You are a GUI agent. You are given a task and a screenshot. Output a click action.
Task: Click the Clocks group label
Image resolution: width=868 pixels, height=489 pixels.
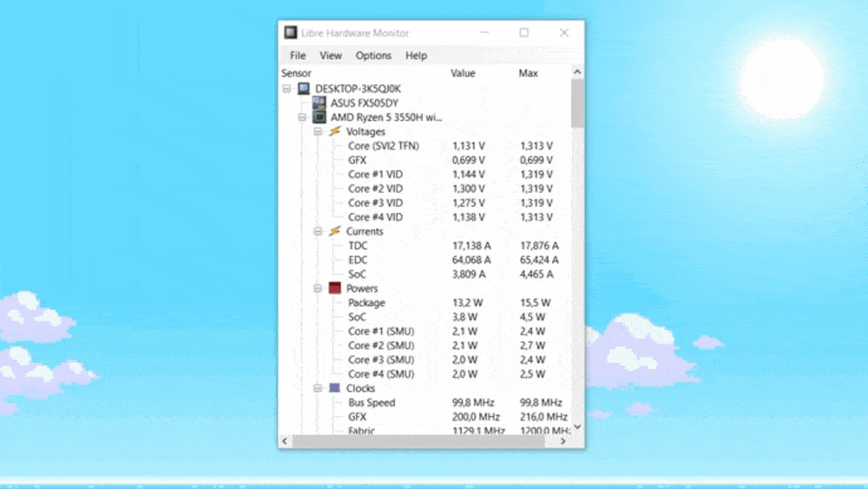coord(360,388)
